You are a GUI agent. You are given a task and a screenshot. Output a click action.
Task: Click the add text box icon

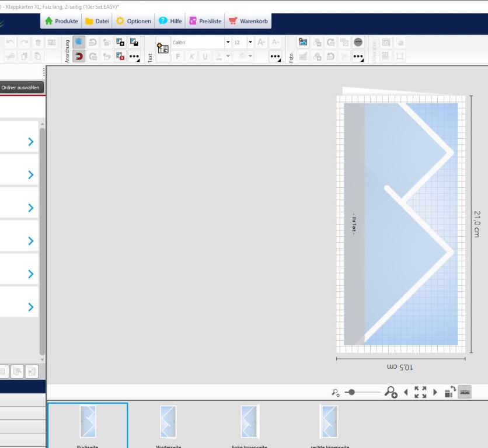click(163, 49)
